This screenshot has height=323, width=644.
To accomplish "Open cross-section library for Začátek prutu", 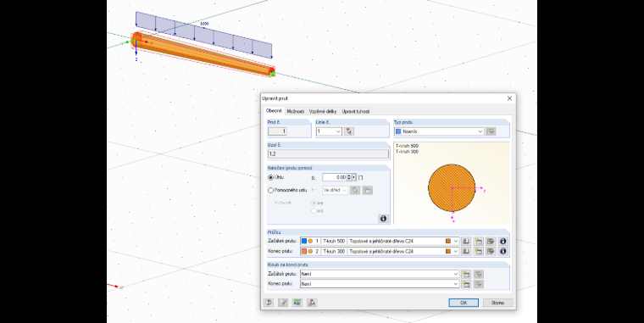I will pos(466,242).
